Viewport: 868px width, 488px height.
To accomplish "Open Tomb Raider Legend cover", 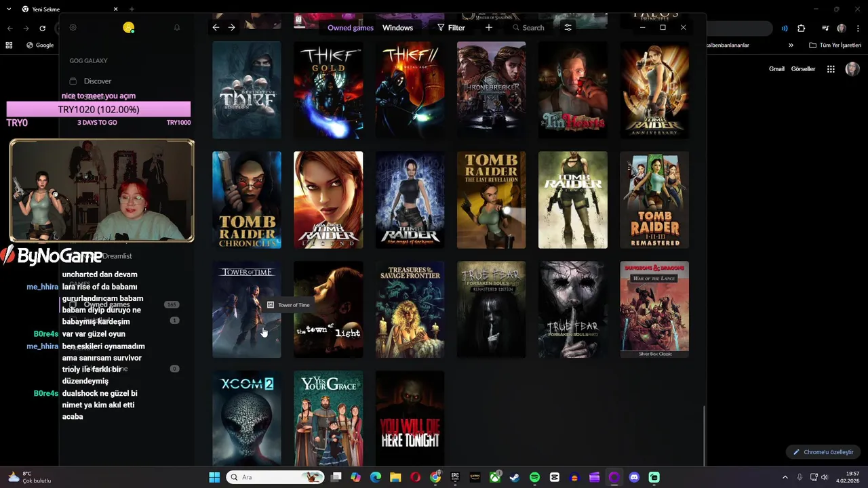I will (x=328, y=200).
